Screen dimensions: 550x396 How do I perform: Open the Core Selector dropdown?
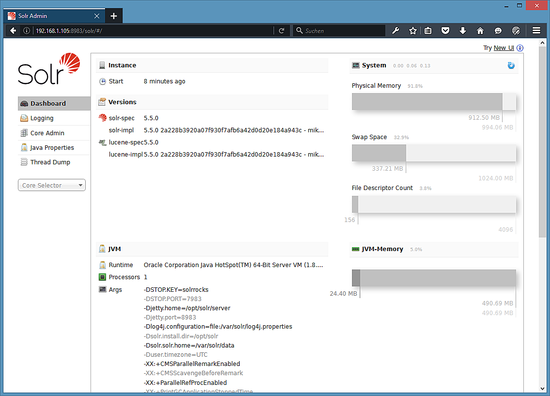click(52, 185)
